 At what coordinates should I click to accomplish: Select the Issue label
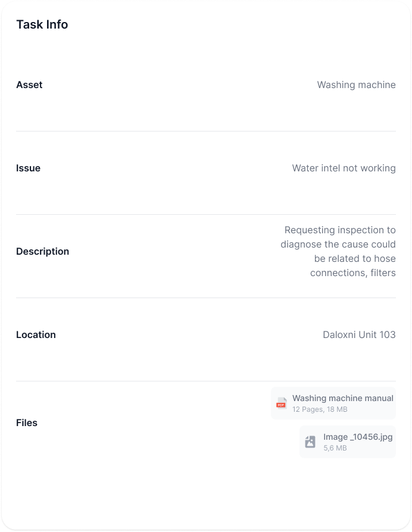tap(28, 168)
